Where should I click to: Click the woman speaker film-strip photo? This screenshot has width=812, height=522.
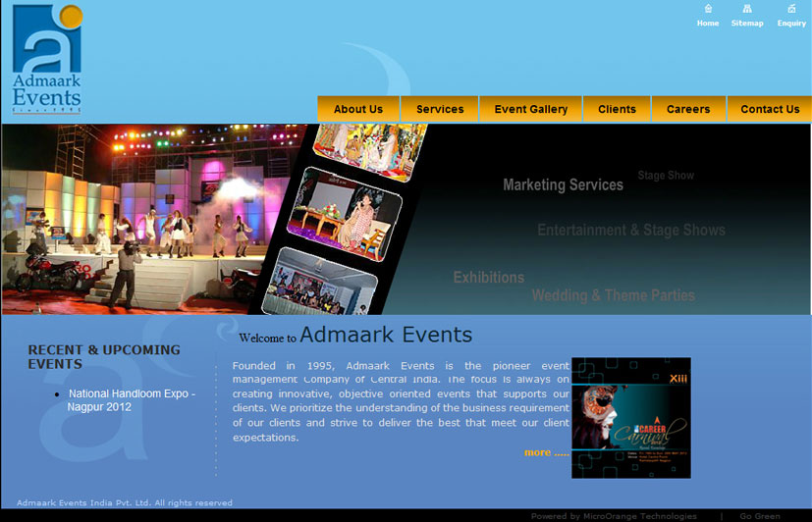click(x=345, y=214)
